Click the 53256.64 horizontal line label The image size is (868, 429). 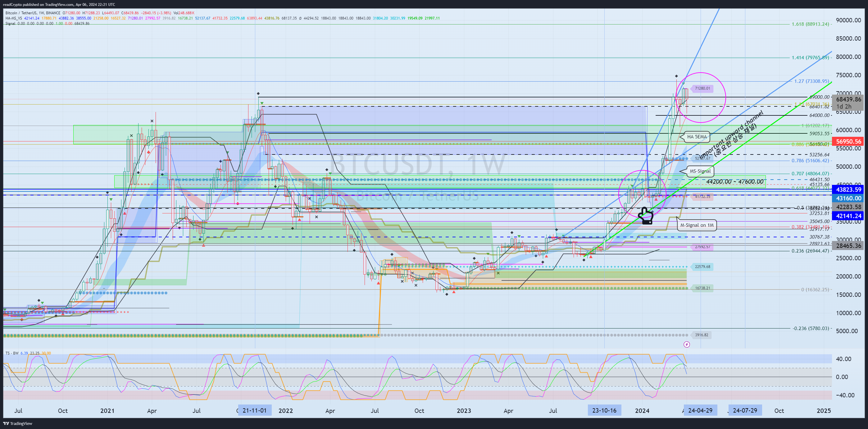pos(819,155)
